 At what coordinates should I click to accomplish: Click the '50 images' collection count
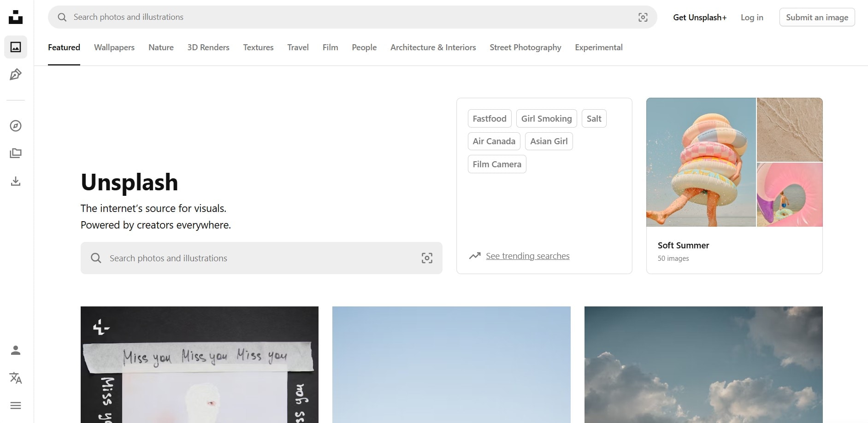[x=673, y=258]
